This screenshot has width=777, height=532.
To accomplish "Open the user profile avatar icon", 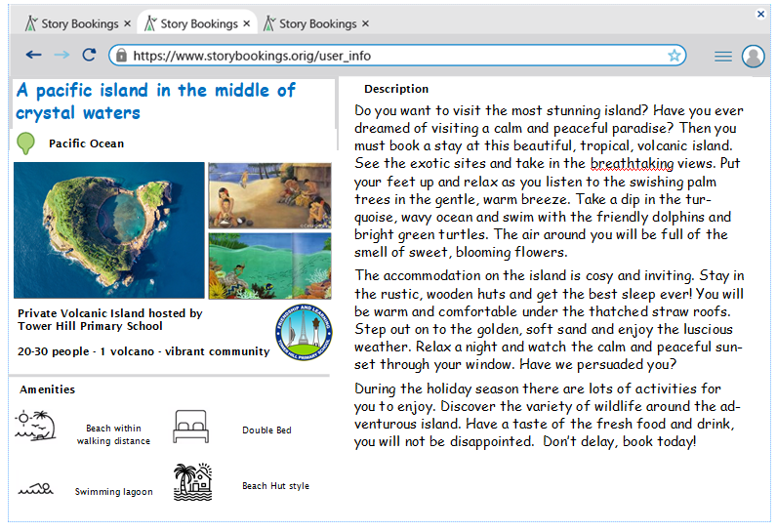I will tap(754, 56).
